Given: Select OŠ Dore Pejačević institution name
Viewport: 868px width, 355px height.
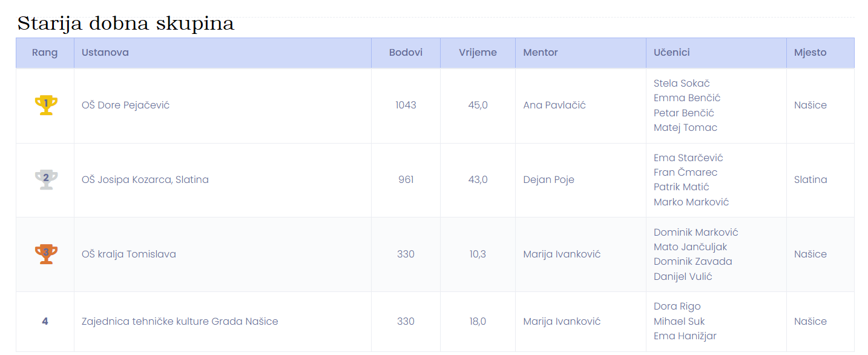Looking at the screenshot, I should coord(126,105).
